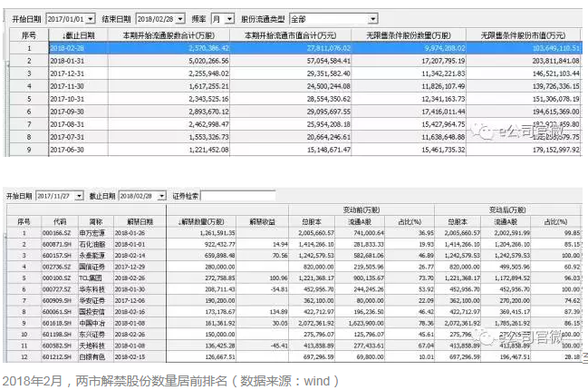Click the 证券检索 search input field

click(x=237, y=196)
